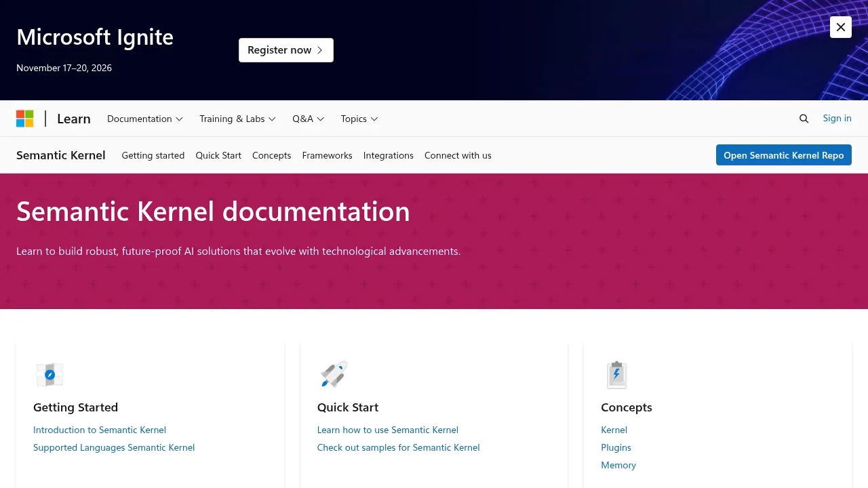The height and width of the screenshot is (488, 868).
Task: Click the November 17–20, 2026 date text
Action: (64, 68)
